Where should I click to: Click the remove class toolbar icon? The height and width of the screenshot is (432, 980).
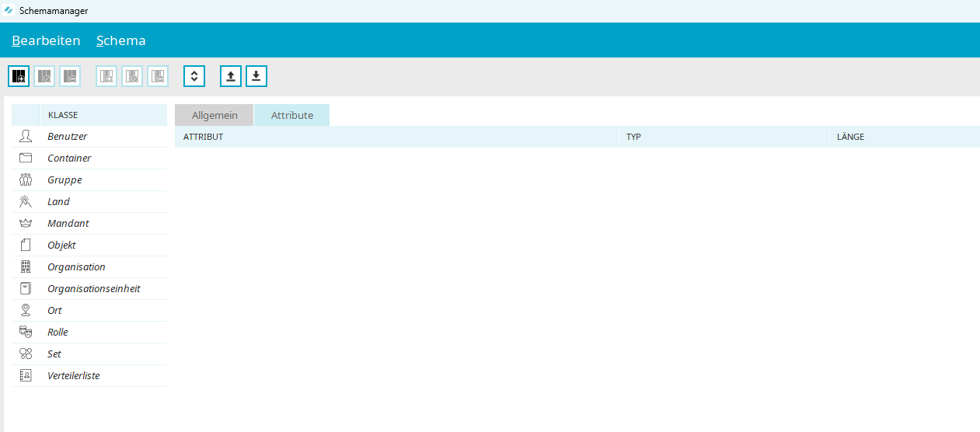(70, 76)
